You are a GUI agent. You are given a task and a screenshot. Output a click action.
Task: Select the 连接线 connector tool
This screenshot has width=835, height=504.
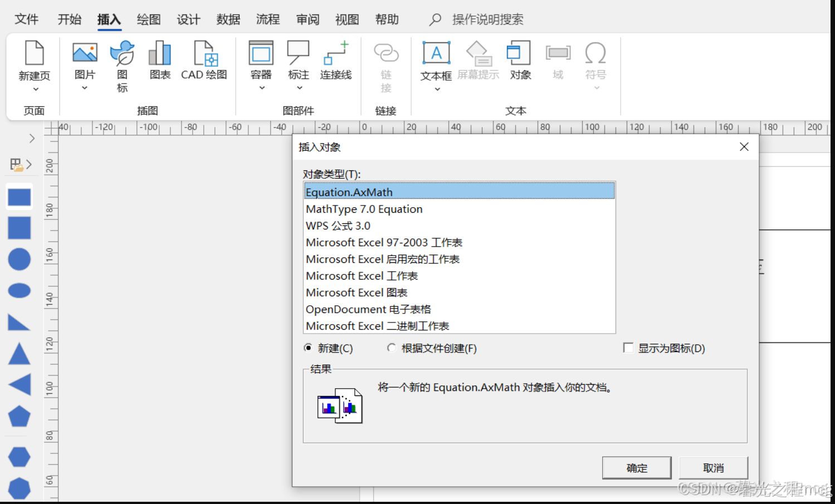pyautogui.click(x=336, y=53)
